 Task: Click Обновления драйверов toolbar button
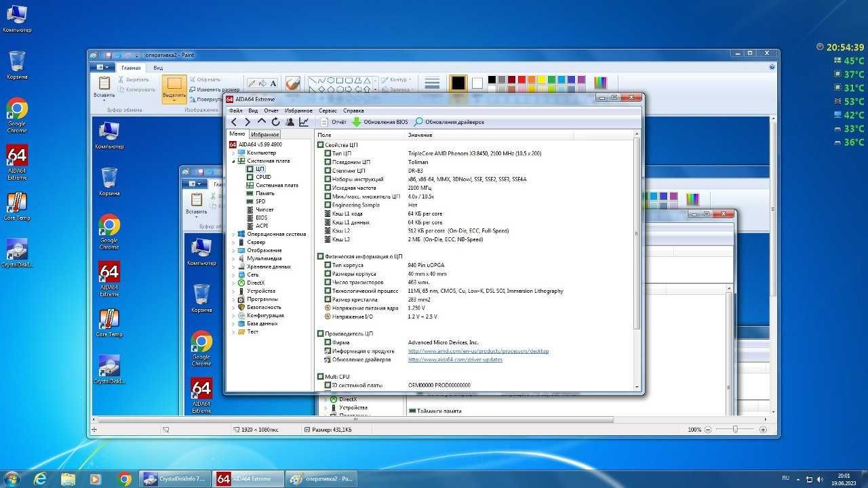click(449, 122)
